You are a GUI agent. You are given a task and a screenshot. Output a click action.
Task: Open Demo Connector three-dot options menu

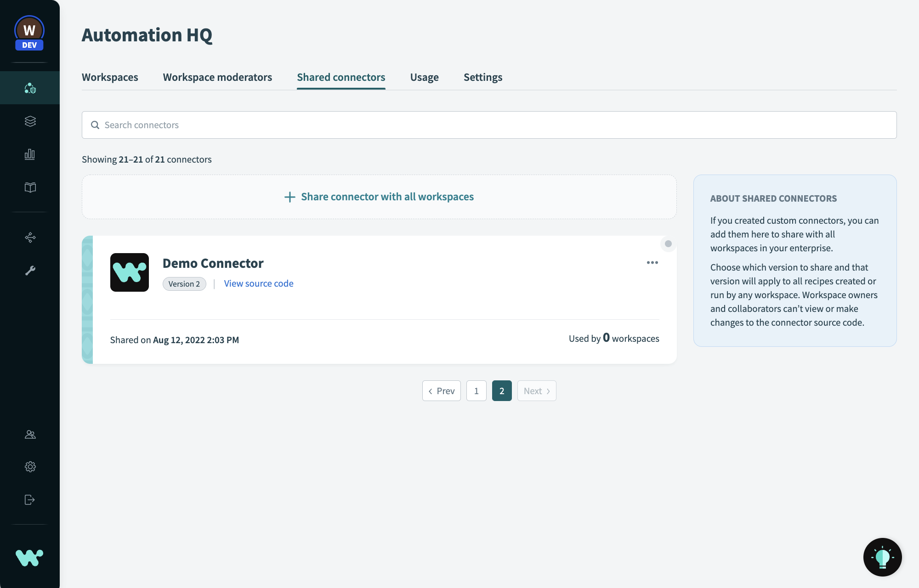tap(652, 263)
